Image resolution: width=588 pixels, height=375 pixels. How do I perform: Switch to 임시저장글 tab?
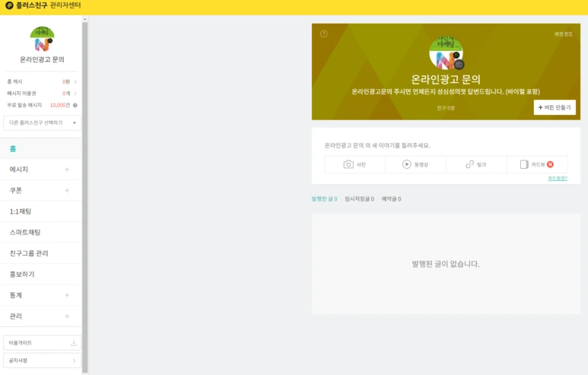tap(359, 199)
